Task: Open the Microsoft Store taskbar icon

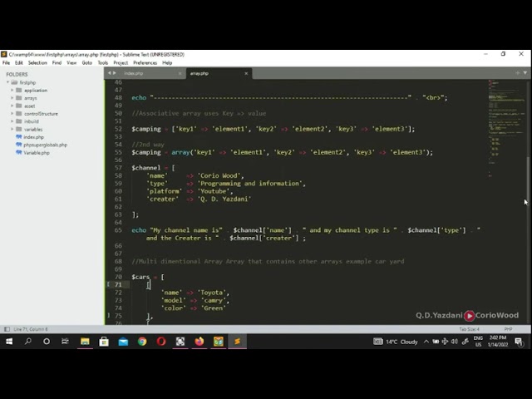Action: pos(104,342)
